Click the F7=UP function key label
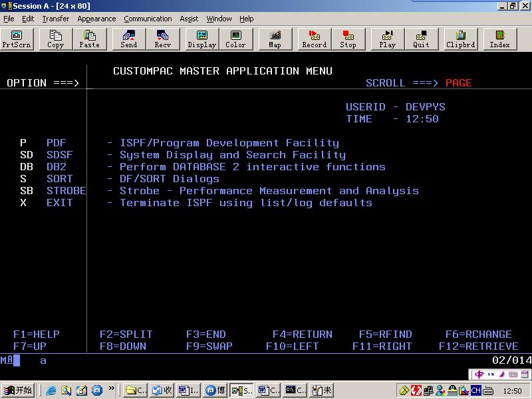The width and height of the screenshot is (532, 399). [30, 346]
